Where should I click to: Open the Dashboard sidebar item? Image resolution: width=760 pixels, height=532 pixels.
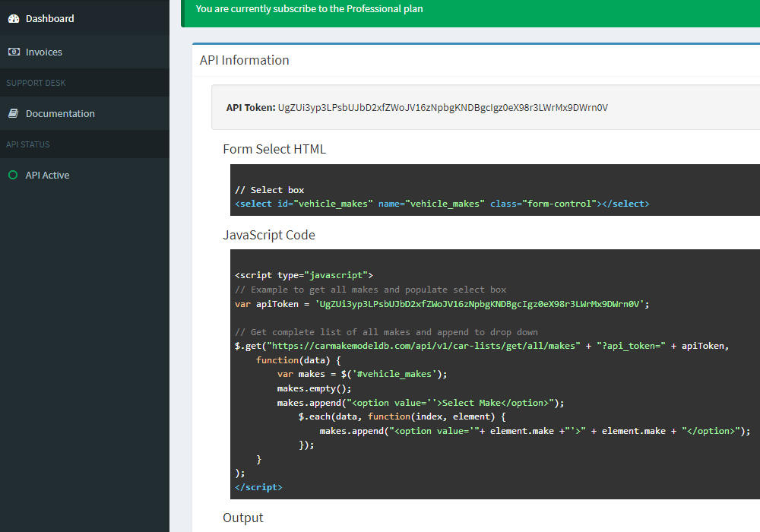85,18
